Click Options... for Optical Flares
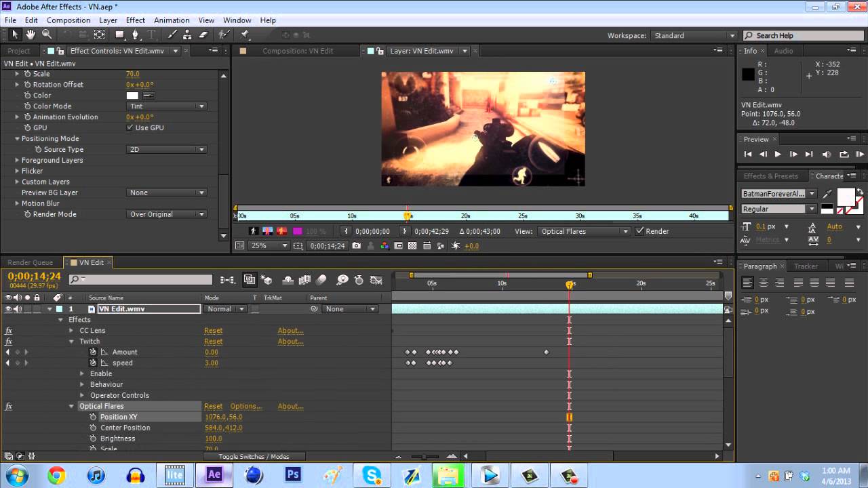The width and height of the screenshot is (868, 488). 245,407
